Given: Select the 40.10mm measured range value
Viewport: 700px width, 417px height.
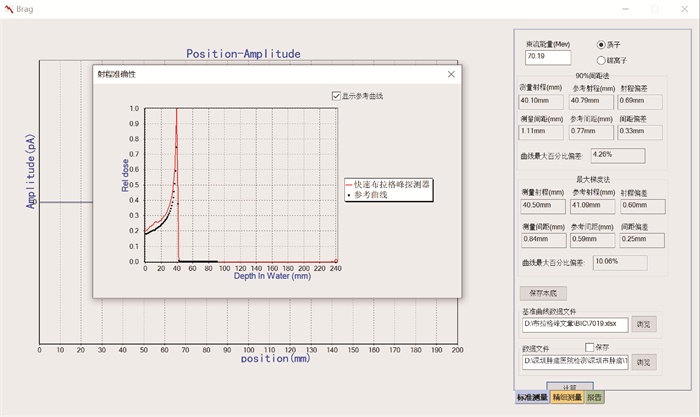Looking at the screenshot, I should 541,101.
